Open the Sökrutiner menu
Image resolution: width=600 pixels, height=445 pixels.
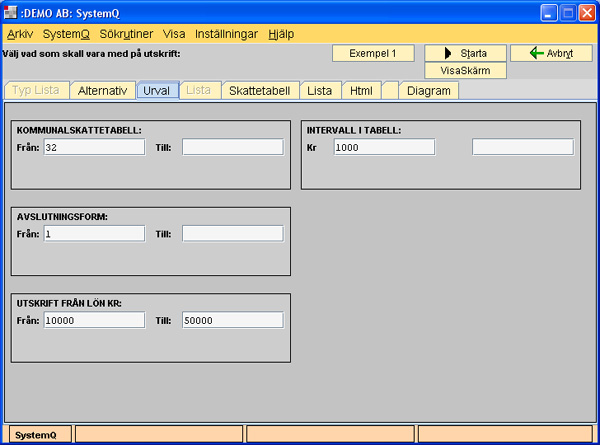pyautogui.click(x=128, y=33)
